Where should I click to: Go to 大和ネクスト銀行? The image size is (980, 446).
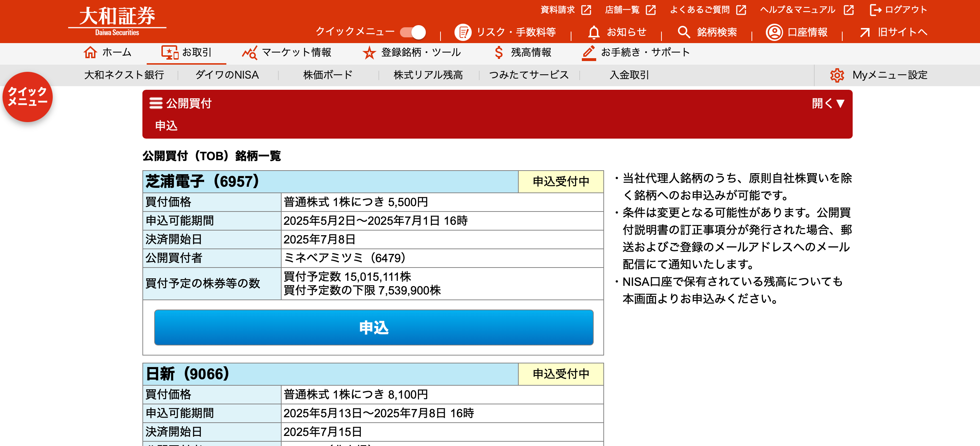click(x=124, y=75)
